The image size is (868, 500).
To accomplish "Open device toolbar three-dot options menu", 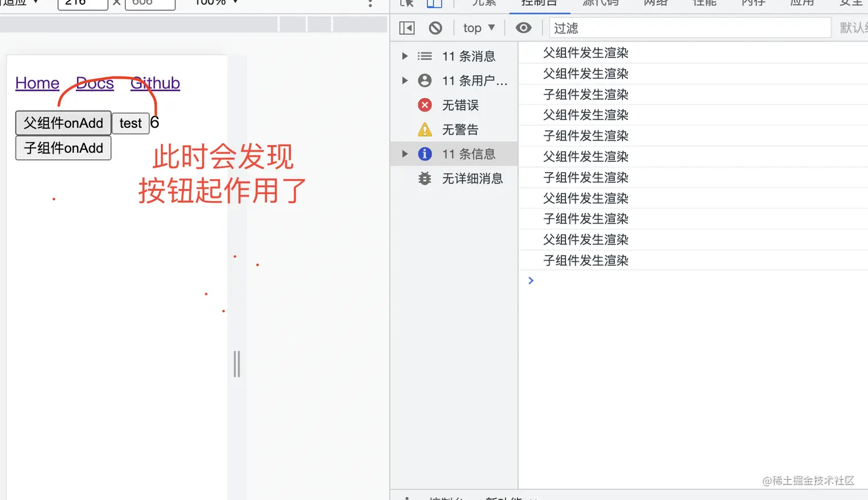I will click(x=370, y=6).
